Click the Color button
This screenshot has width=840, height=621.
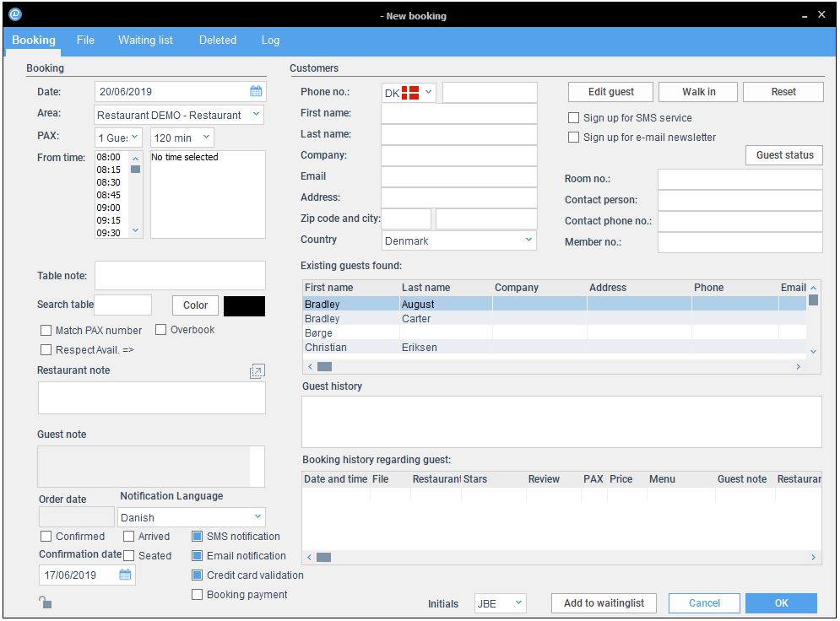coord(195,305)
